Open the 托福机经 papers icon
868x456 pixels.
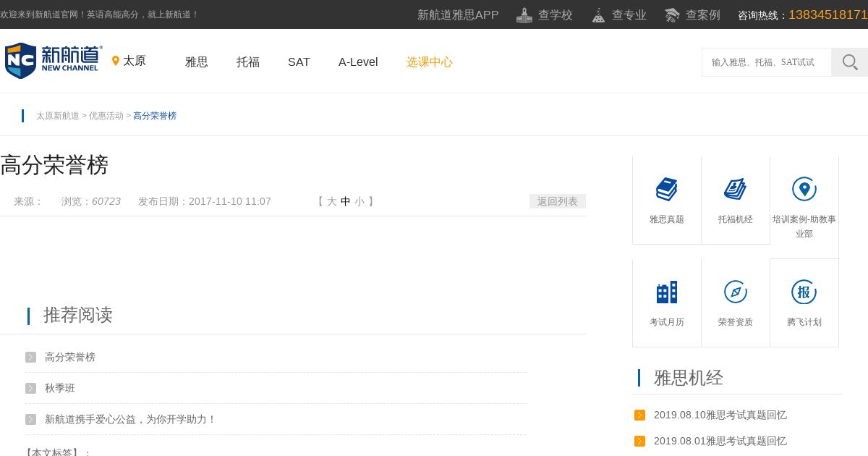tap(736, 190)
